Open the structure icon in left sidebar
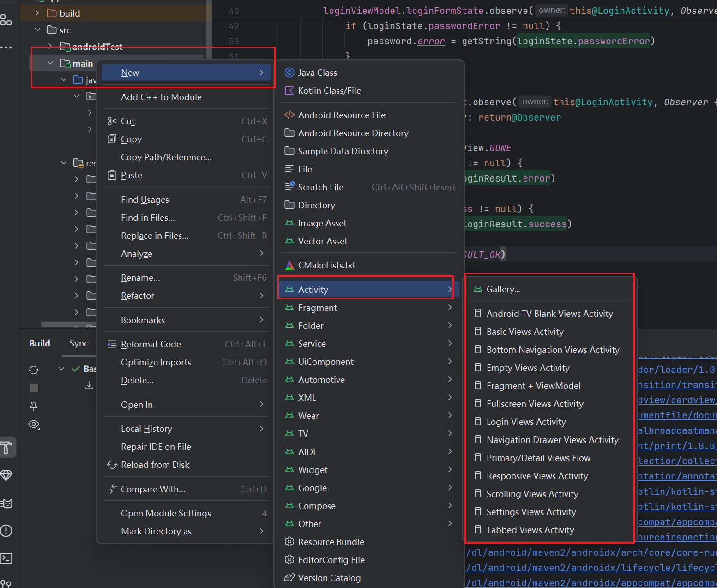717x588 pixels. (6, 20)
